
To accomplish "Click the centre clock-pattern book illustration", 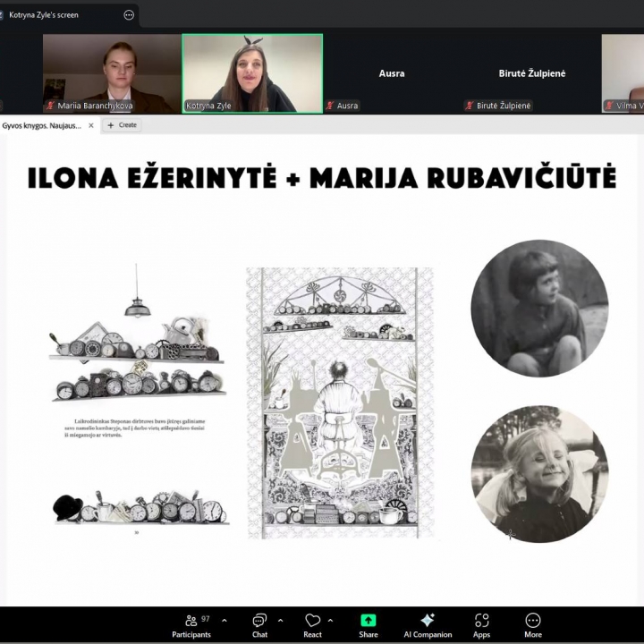I will [340, 402].
